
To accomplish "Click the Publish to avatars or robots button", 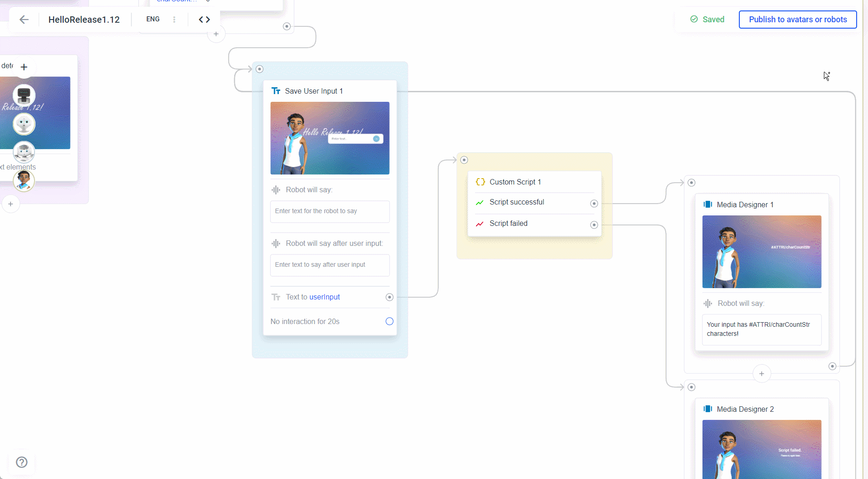I will point(798,20).
